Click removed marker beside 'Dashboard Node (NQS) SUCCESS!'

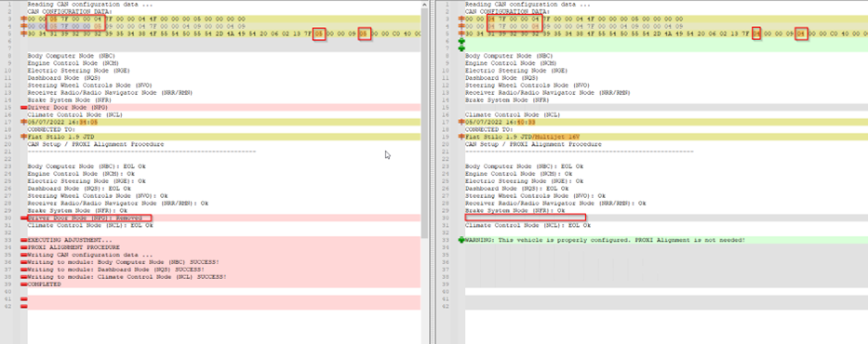coord(24,270)
